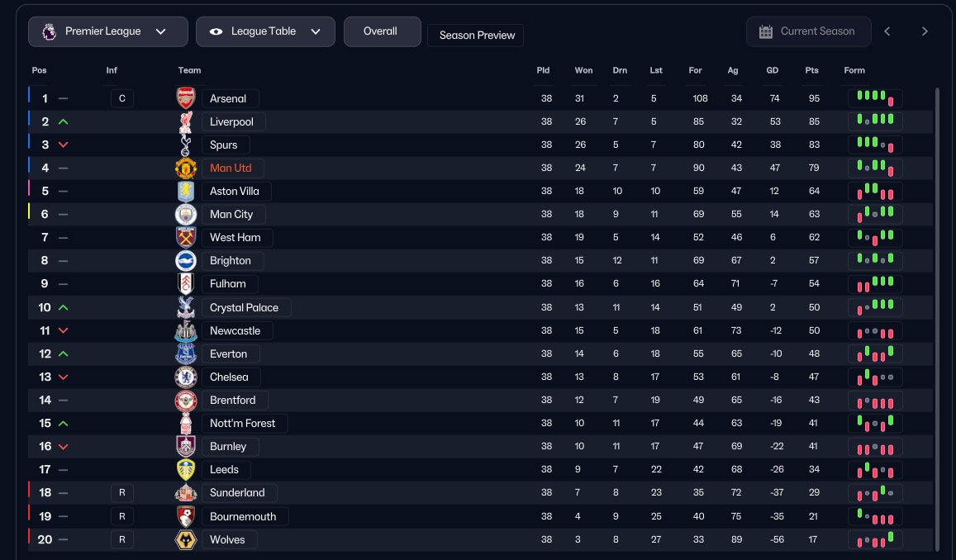Open the Season Preview tab
This screenshot has height=560, width=956.
pos(475,36)
